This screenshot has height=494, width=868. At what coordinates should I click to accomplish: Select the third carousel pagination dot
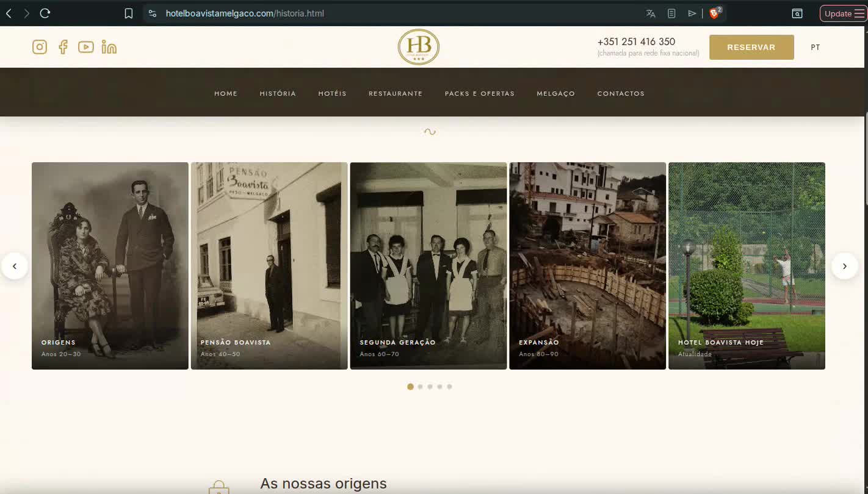430,387
